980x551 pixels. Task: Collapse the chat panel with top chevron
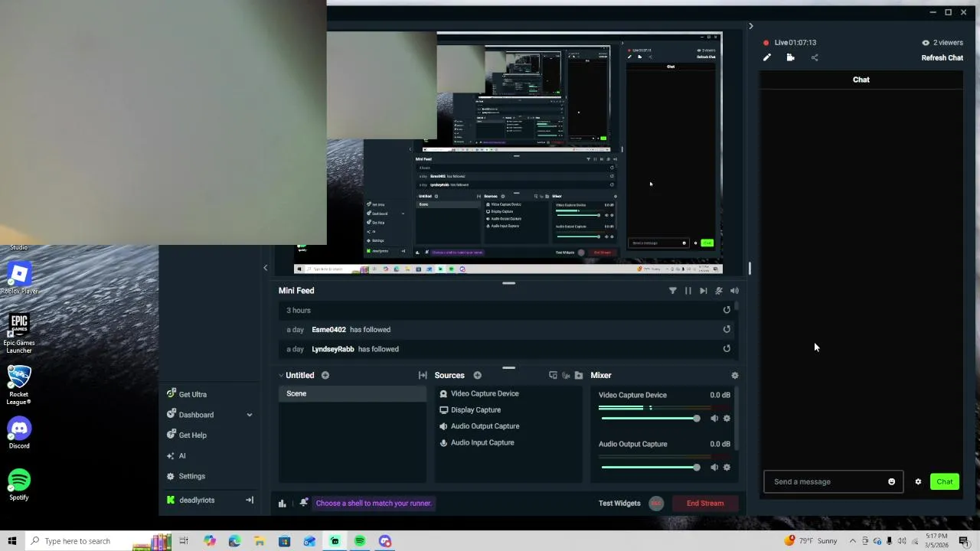coord(750,26)
